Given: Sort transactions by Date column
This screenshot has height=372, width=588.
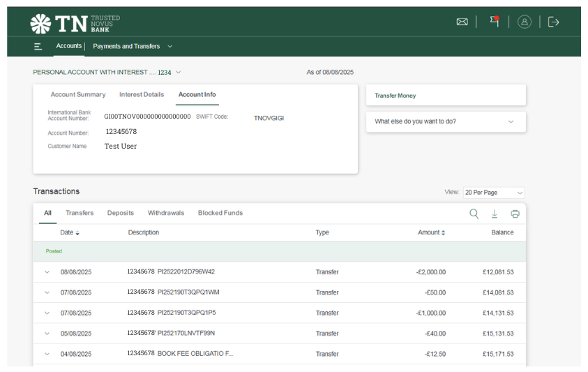Looking at the screenshot, I should pos(70,232).
